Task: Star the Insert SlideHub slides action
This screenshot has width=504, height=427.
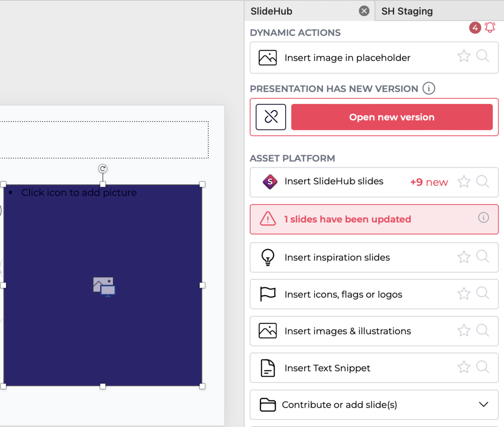Action: tap(463, 181)
